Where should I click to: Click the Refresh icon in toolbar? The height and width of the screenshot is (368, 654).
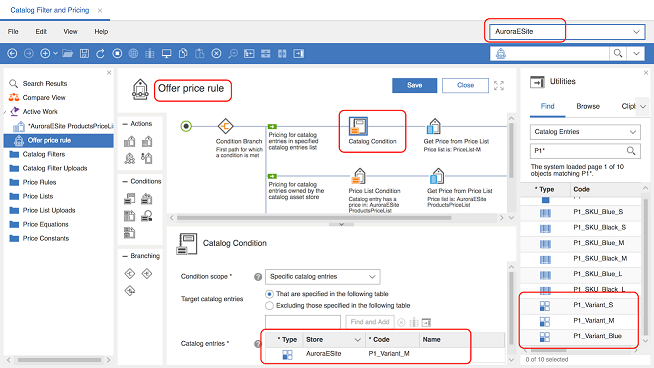pyautogui.click(x=101, y=53)
